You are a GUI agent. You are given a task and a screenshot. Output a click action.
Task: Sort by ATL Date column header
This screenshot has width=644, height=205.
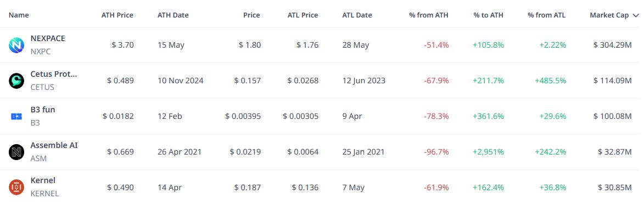(x=357, y=15)
